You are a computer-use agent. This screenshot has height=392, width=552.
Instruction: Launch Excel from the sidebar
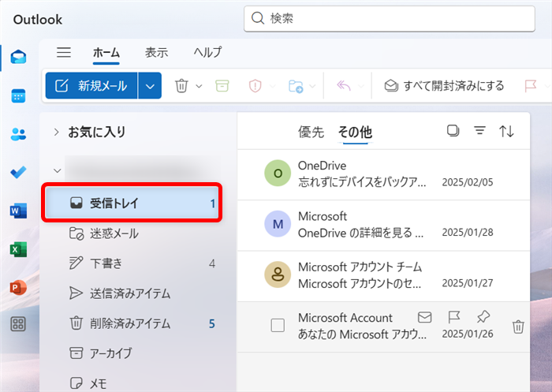tap(18, 248)
